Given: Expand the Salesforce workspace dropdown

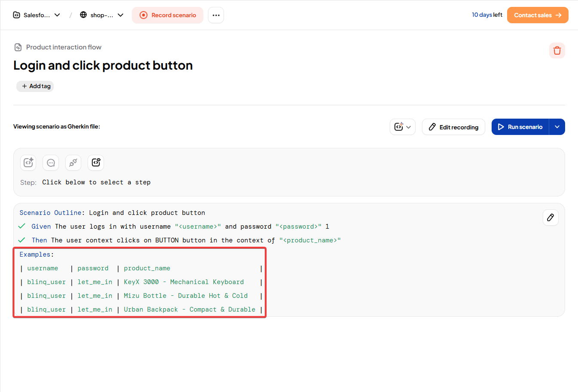Looking at the screenshot, I should click(57, 15).
